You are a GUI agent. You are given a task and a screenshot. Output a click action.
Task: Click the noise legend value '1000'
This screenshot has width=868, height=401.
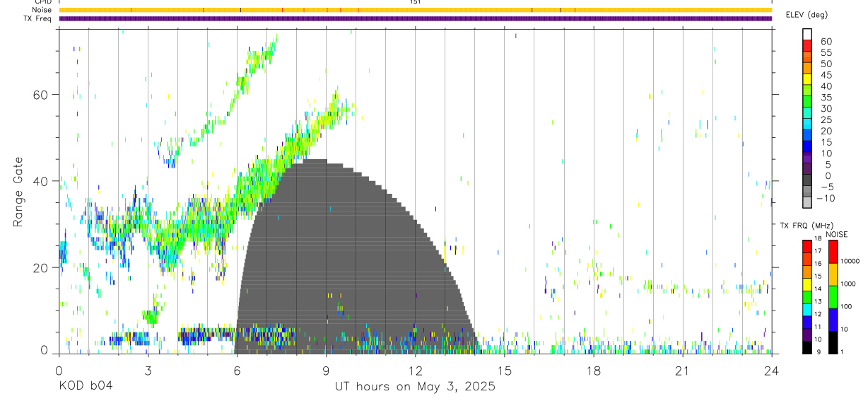pyautogui.click(x=848, y=284)
